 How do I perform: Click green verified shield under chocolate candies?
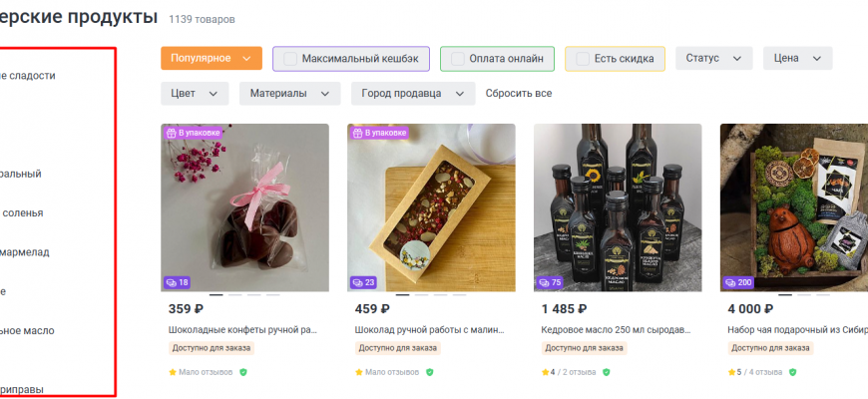tap(242, 372)
